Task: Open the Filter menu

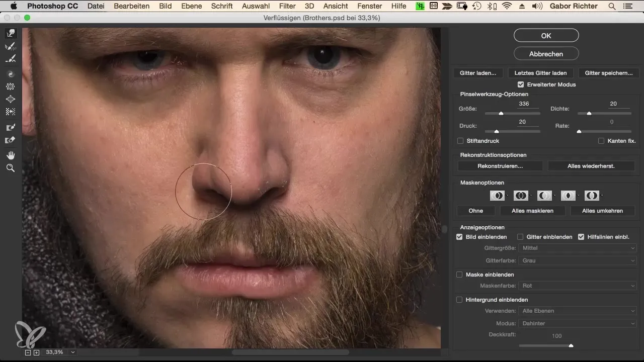Action: point(287,6)
